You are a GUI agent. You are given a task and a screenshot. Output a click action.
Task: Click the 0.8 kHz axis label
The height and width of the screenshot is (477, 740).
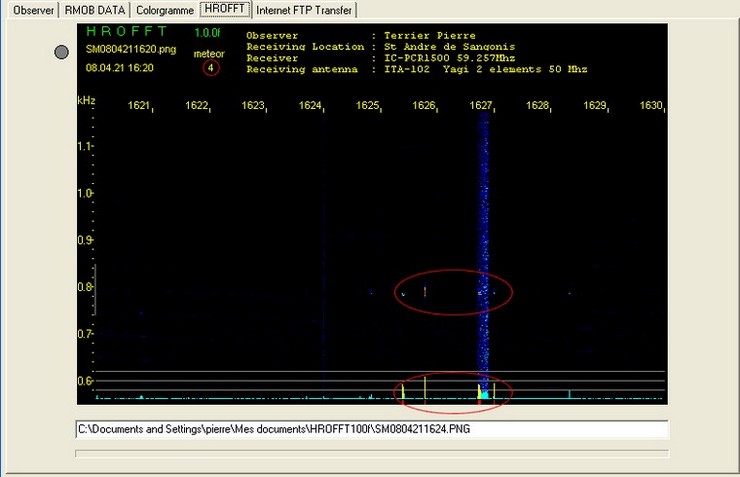pos(85,286)
